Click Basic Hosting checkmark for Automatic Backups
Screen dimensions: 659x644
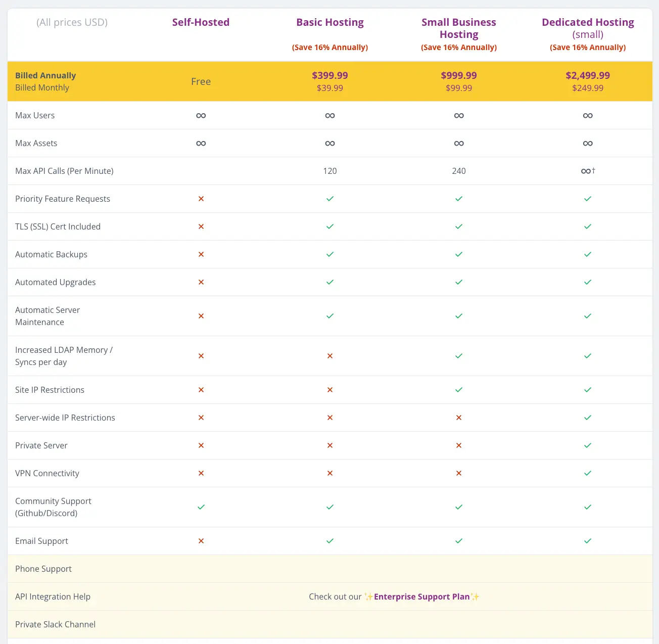(x=330, y=254)
